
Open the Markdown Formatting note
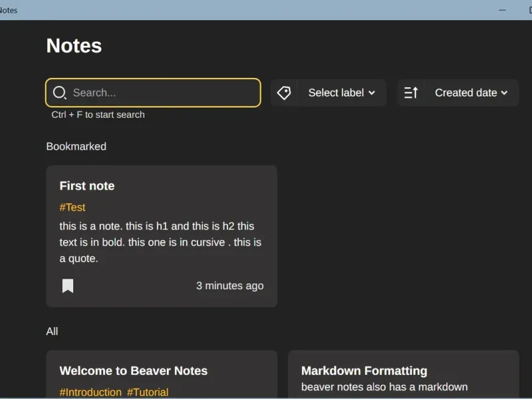coord(364,371)
